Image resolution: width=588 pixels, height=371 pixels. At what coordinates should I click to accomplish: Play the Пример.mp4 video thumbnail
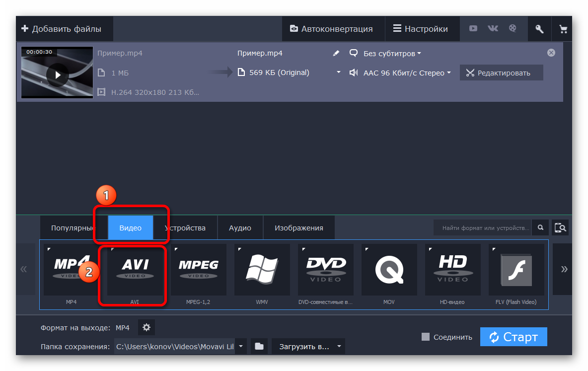[x=58, y=74]
